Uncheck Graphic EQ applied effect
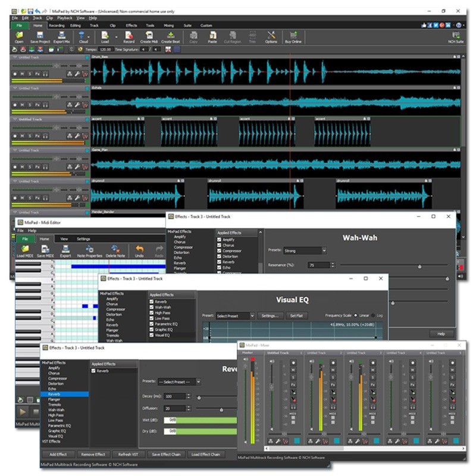The image size is (476, 476). [151, 330]
